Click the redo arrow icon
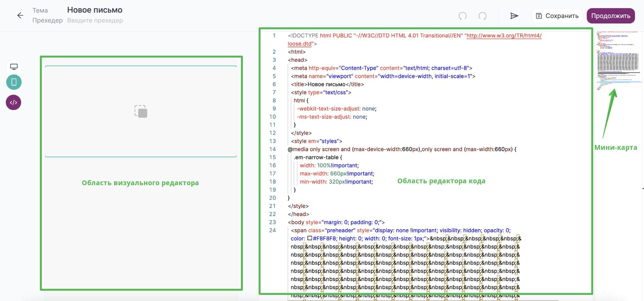Viewport: 644px width, 301px height. [x=483, y=16]
